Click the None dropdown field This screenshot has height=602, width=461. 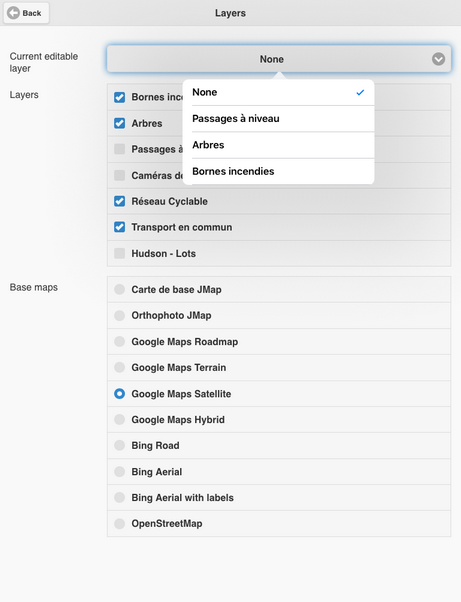pos(279,59)
